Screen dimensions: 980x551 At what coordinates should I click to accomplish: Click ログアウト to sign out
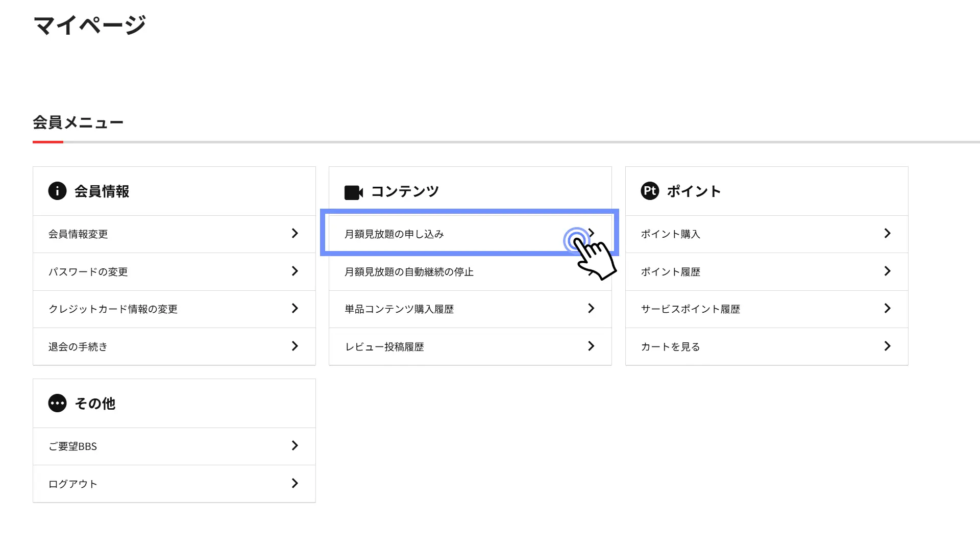point(174,484)
